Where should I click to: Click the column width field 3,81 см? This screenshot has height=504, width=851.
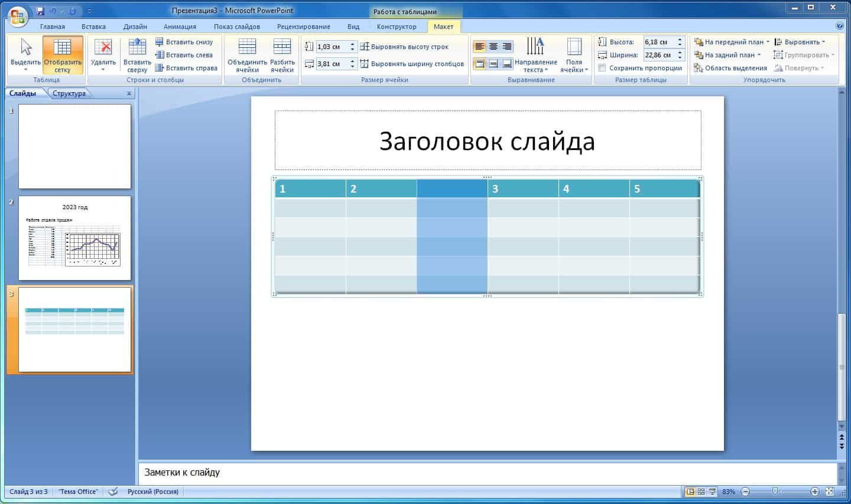point(332,64)
